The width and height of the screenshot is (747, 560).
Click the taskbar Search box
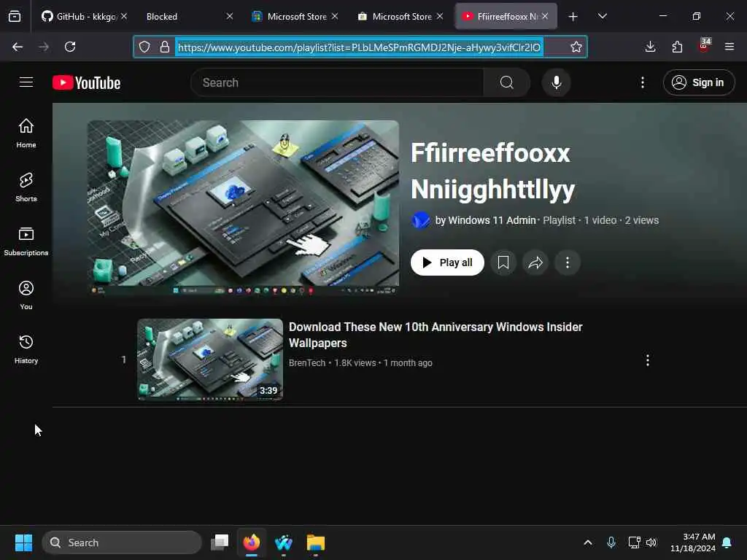pyautogui.click(x=122, y=542)
